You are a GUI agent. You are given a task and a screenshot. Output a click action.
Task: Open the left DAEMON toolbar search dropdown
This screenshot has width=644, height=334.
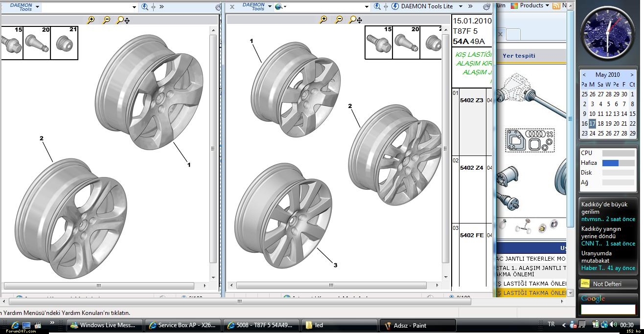[134, 7]
